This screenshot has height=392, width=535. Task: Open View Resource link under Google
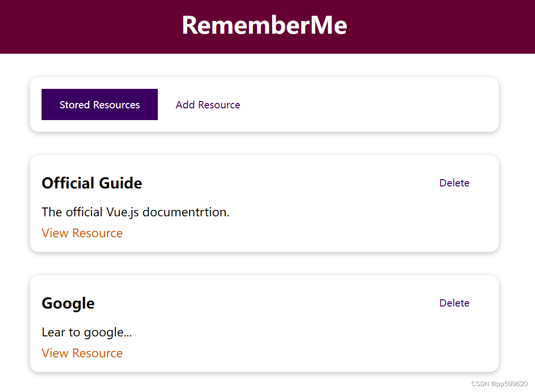point(82,353)
